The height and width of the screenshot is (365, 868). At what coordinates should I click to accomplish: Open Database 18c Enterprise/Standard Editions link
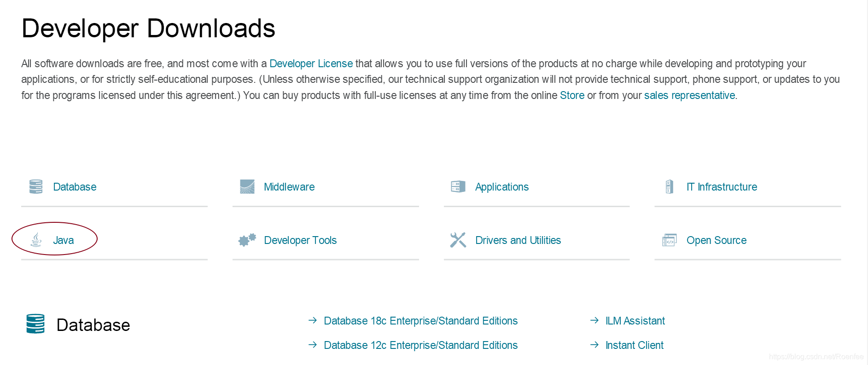[421, 321]
